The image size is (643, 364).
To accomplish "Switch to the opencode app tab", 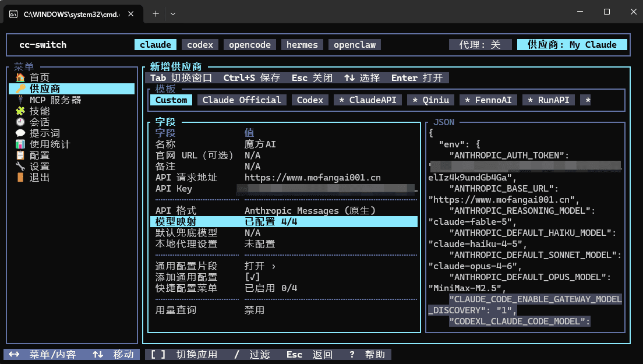I will [250, 45].
